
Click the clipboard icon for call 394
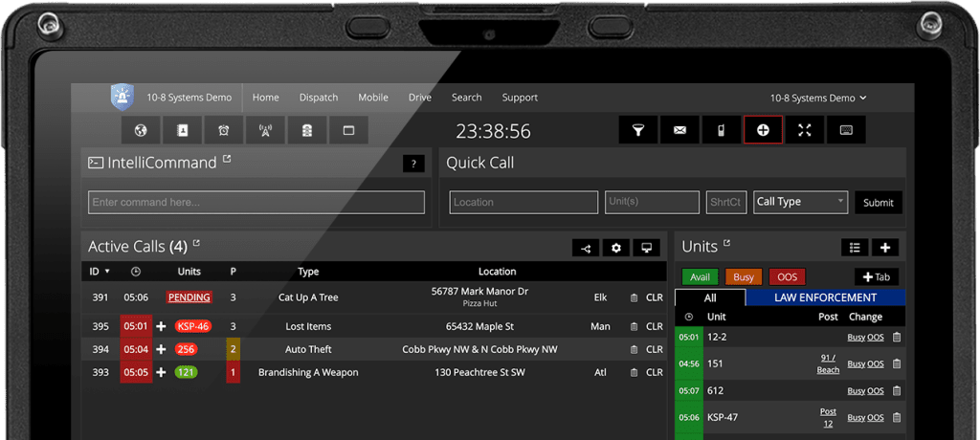(x=634, y=349)
